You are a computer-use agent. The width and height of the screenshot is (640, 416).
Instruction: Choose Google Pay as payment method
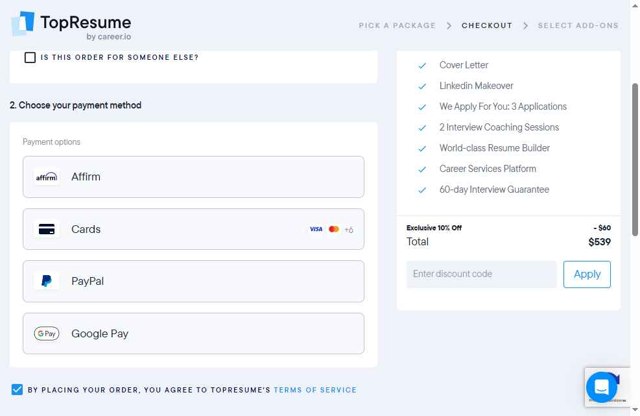click(193, 334)
